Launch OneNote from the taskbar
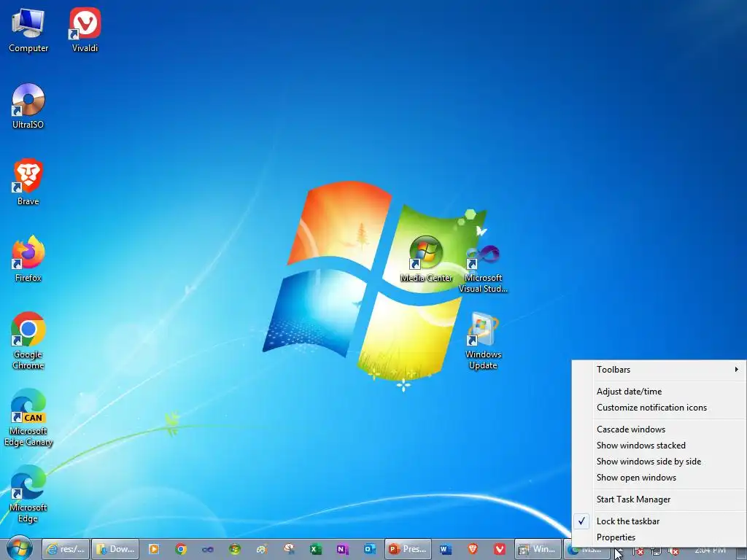Screen dimensions: 747x560 click(x=342, y=549)
